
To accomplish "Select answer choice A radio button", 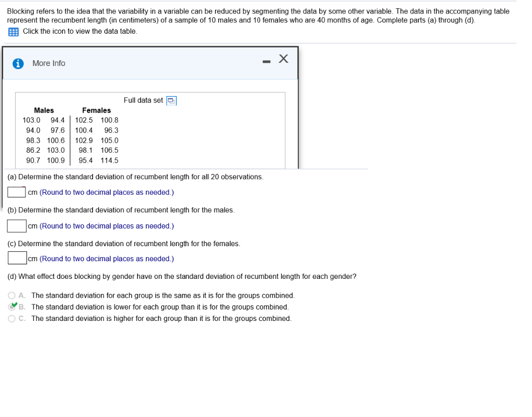I will pyautogui.click(x=11, y=295).
